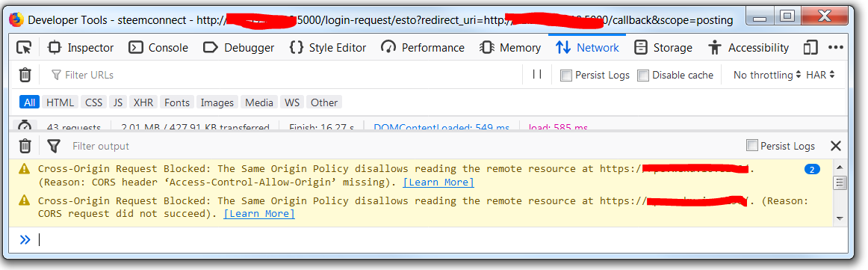Open the Debugger tab

click(x=238, y=48)
